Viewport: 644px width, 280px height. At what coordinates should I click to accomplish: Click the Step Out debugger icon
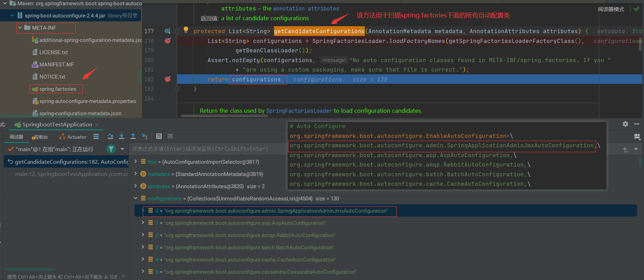[x=133, y=136]
